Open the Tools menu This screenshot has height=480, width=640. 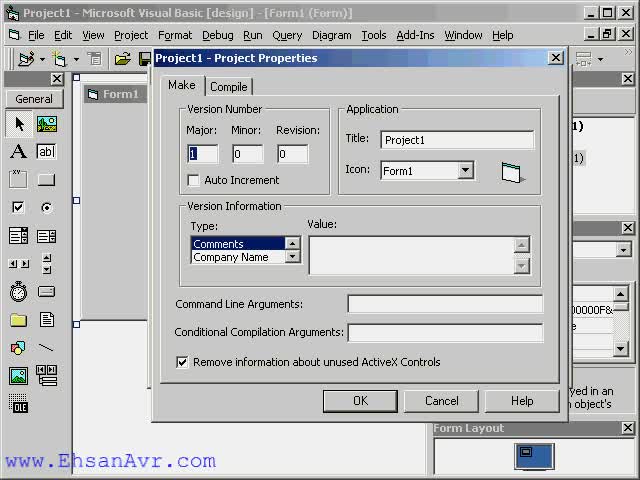[373, 36]
